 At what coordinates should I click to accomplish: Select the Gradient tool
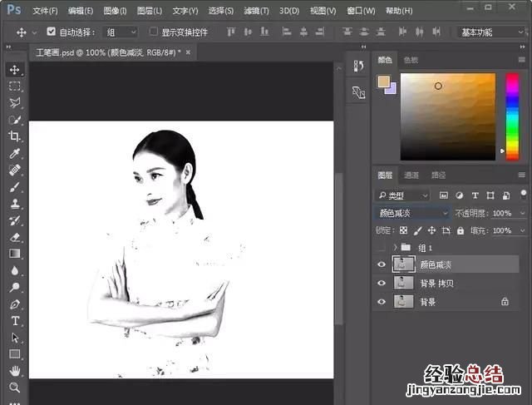tap(15, 254)
